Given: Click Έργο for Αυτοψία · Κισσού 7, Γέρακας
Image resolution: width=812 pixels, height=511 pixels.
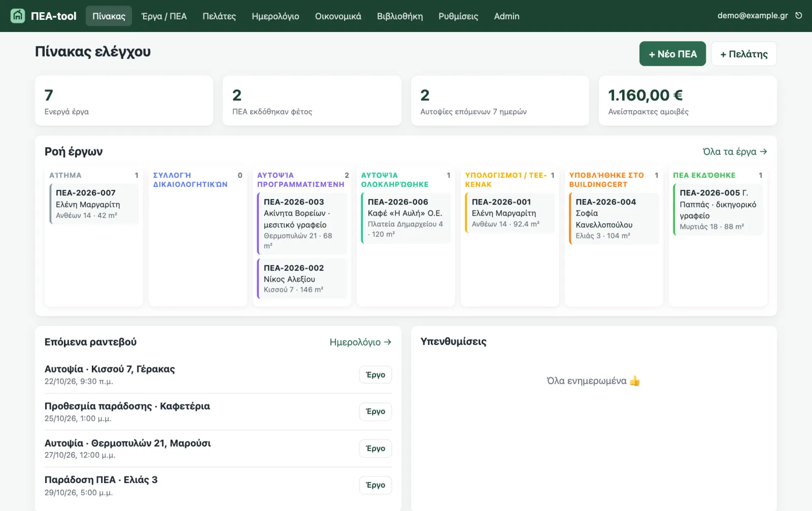Looking at the screenshot, I should click(376, 375).
